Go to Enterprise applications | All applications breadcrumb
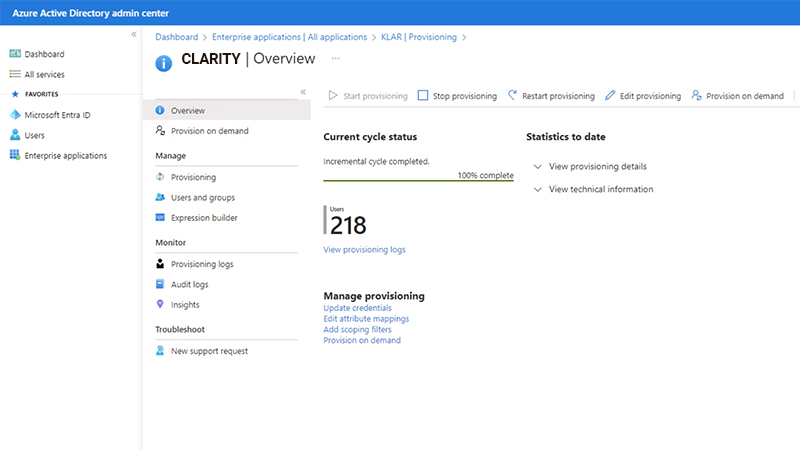This screenshot has height=450, width=800. click(x=289, y=37)
